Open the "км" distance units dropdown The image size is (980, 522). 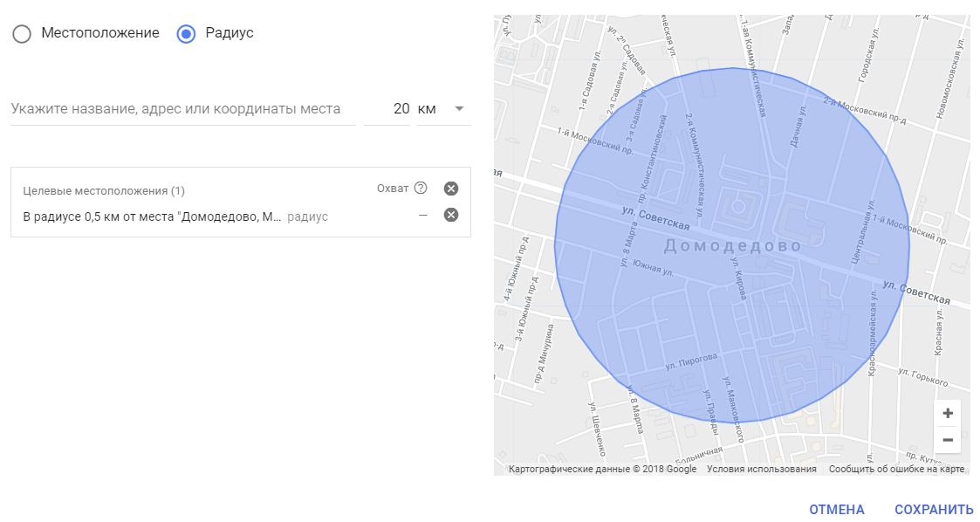point(443,109)
